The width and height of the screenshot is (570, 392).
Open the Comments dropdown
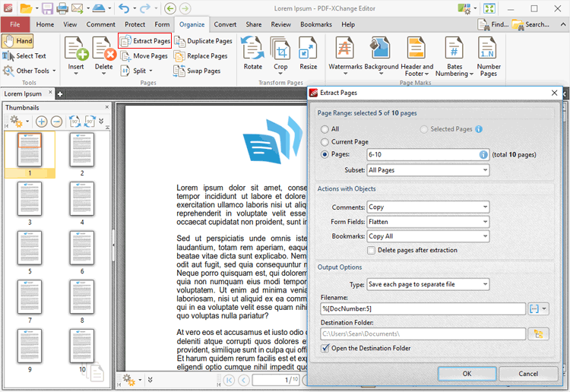point(428,207)
